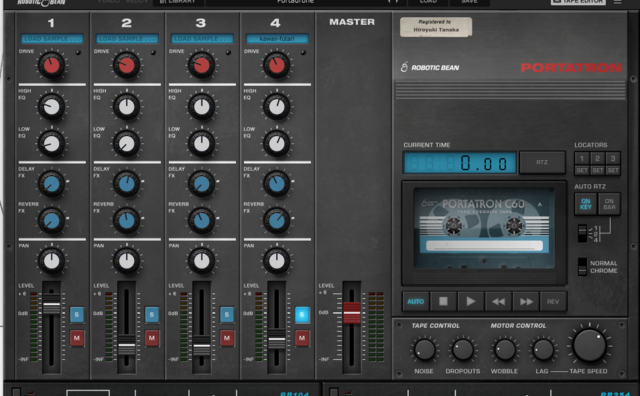Enable Auto RTZ On Key
Screen dimensions: 640x396
pyautogui.click(x=586, y=204)
